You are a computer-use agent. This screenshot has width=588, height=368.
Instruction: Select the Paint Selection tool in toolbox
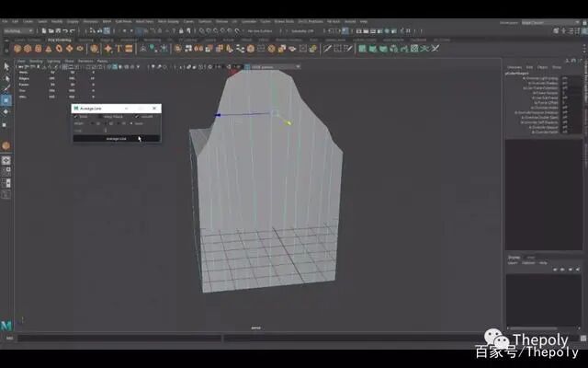coord(6,89)
